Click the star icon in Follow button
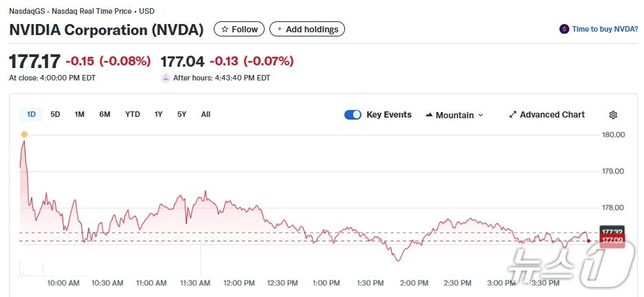The image size is (644, 297). pyautogui.click(x=224, y=30)
